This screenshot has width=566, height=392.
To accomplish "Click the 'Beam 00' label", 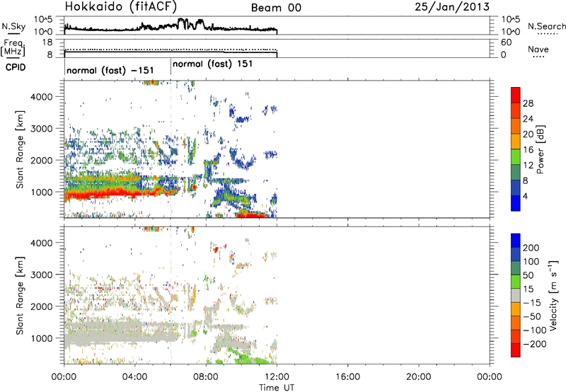I will (x=276, y=8).
